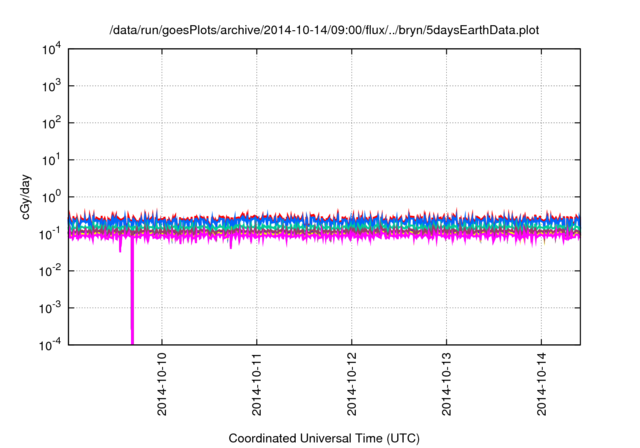Click the 10^-2 y-axis tick label

(50, 270)
